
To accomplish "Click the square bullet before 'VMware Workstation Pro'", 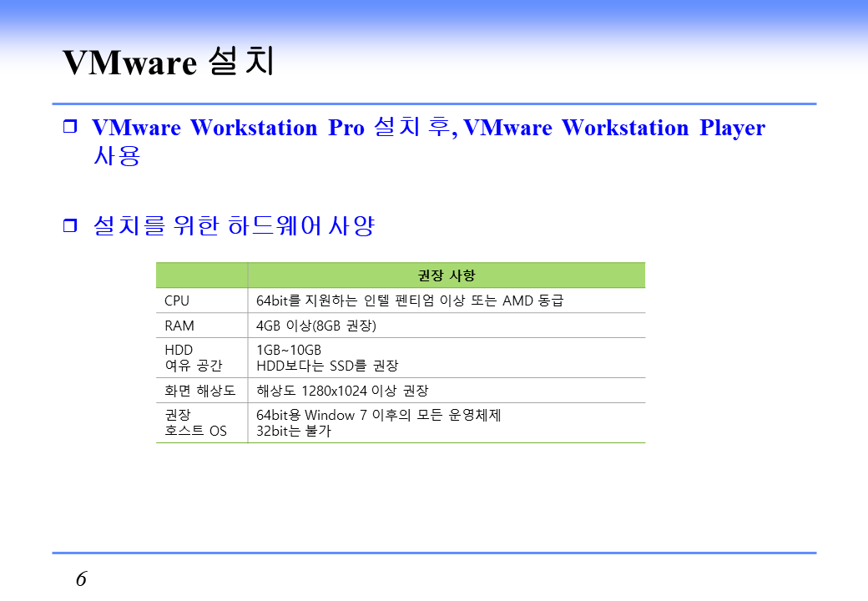I will 70,126.
